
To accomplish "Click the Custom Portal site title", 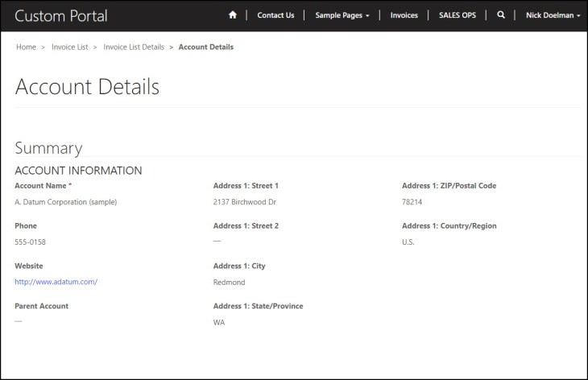I will (x=61, y=15).
